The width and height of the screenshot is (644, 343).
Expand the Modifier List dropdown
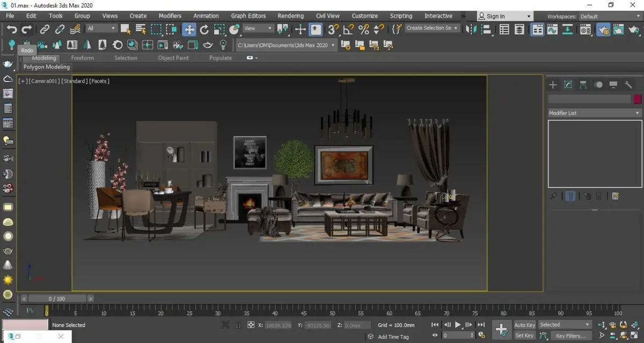pyautogui.click(x=594, y=113)
